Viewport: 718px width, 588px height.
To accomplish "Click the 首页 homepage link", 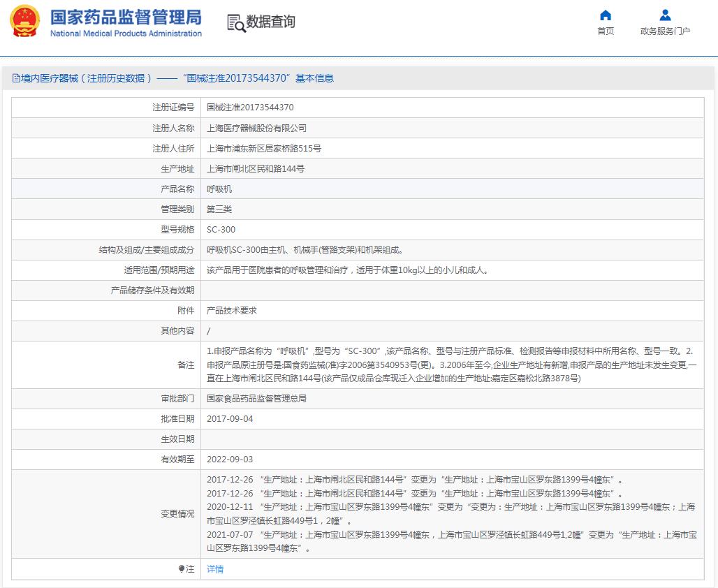I will 605,31.
